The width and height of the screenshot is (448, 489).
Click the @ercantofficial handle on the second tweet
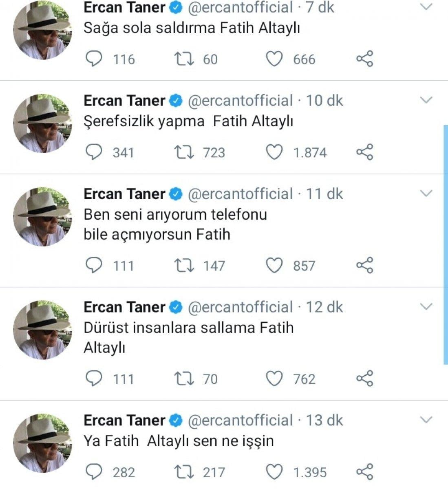coord(240,100)
